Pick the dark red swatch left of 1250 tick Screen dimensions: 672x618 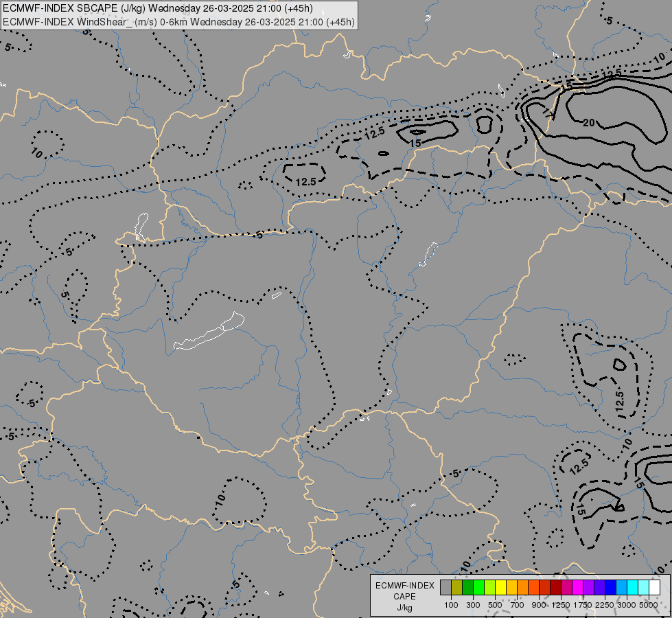556,588
